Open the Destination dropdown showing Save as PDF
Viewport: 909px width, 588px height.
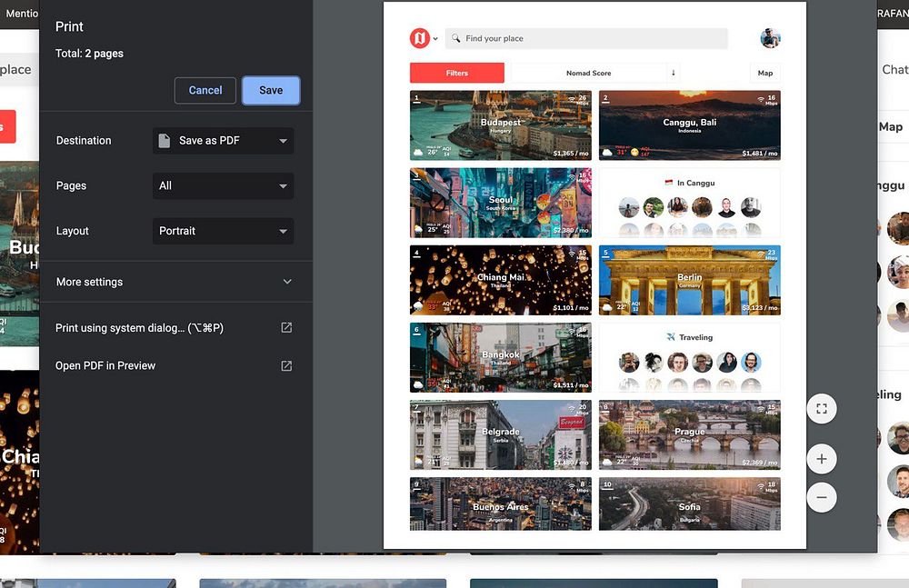pyautogui.click(x=224, y=141)
